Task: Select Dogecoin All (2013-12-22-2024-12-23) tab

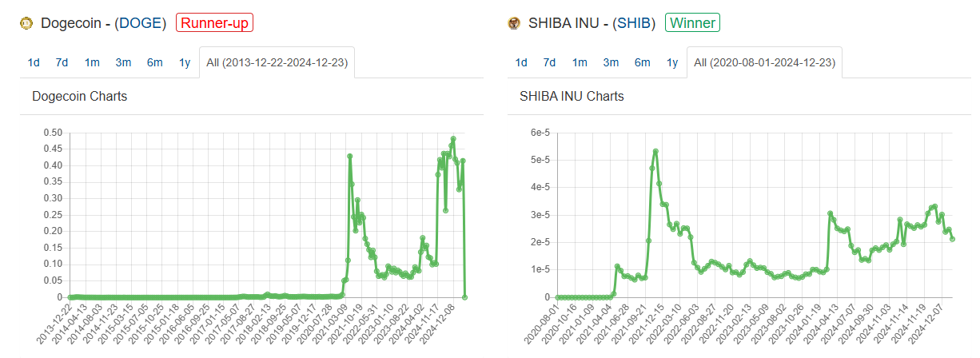Action: click(277, 62)
